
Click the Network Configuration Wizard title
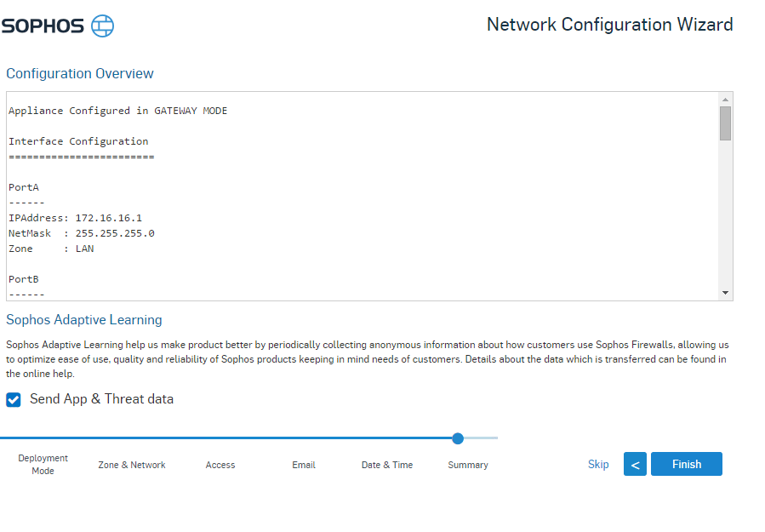609,25
